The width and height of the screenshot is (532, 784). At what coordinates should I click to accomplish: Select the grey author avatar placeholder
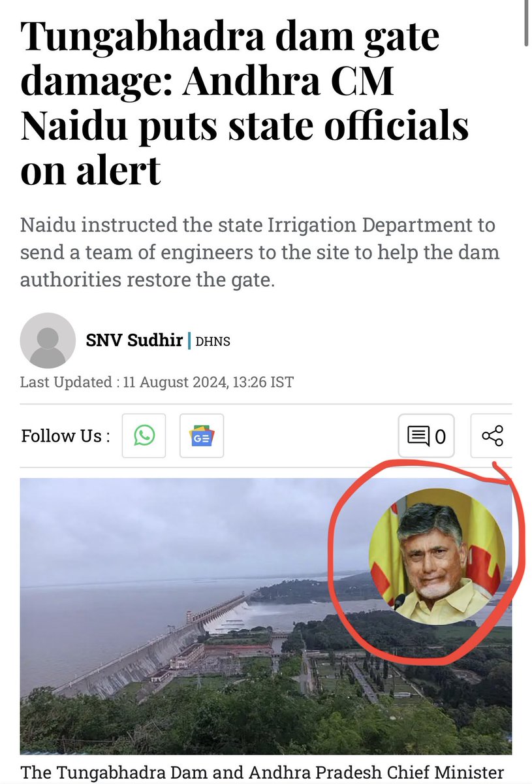pos(48,340)
